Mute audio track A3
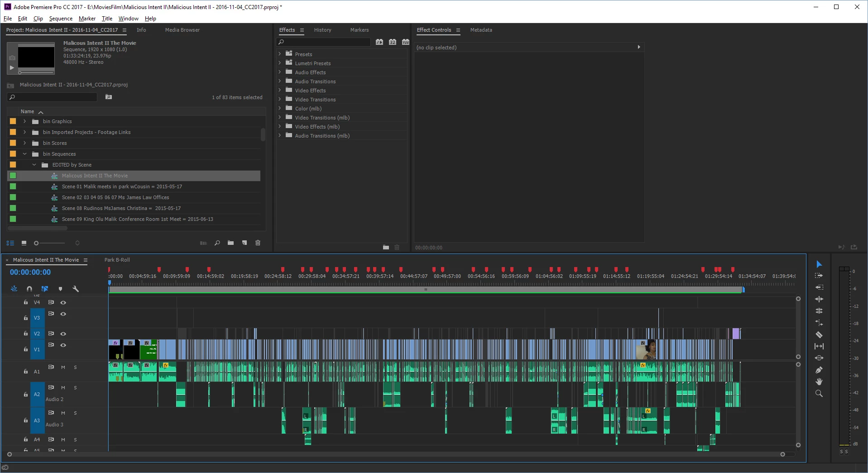 click(x=63, y=413)
